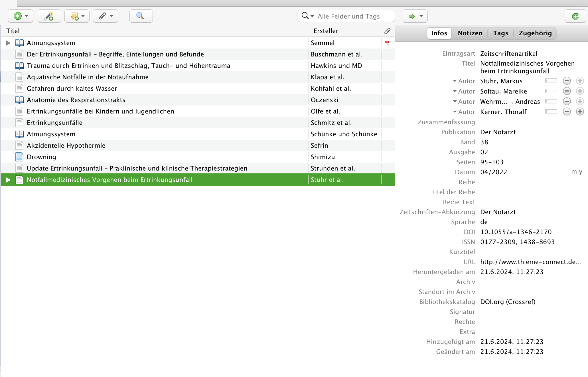Open the Zugehörig tab
The height and width of the screenshot is (377, 588).
click(535, 33)
